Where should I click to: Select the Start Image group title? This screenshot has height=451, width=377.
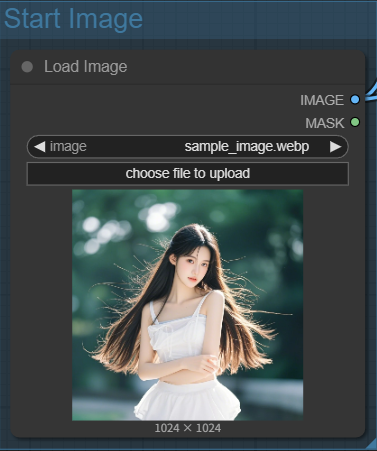(x=73, y=19)
